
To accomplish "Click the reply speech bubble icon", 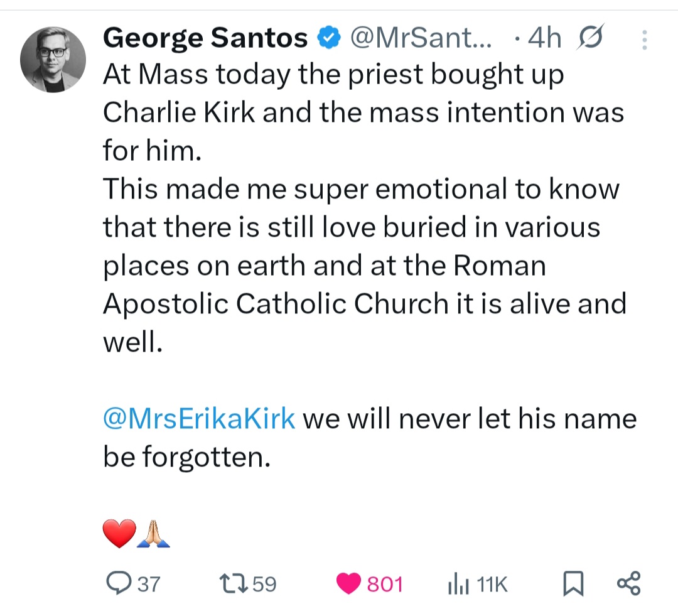I will coord(118,584).
